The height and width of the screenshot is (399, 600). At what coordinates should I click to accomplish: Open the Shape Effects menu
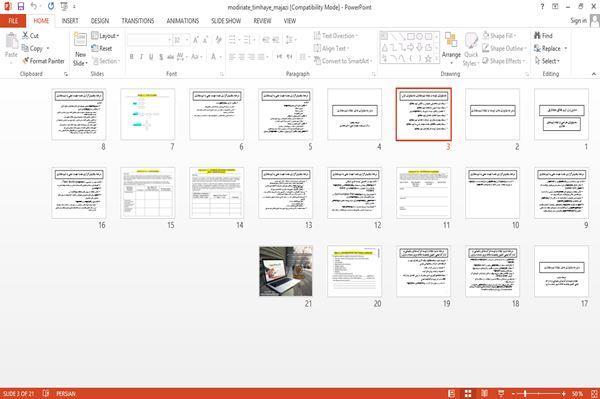(504, 61)
